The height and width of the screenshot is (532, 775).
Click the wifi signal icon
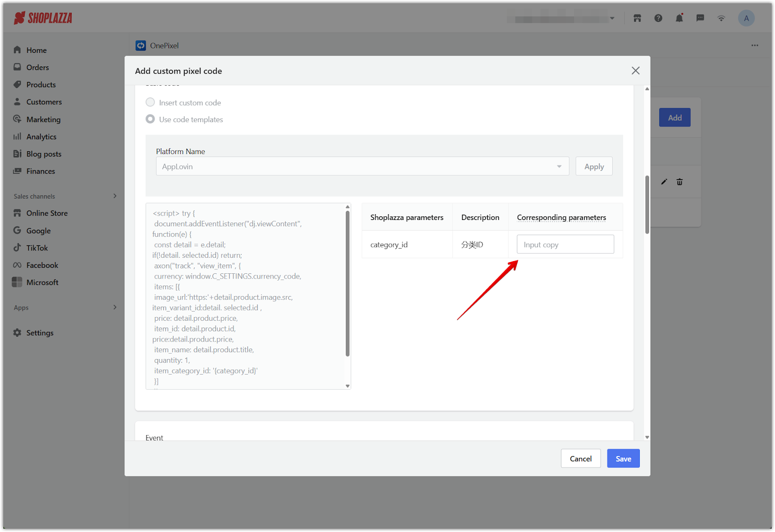pyautogui.click(x=721, y=18)
